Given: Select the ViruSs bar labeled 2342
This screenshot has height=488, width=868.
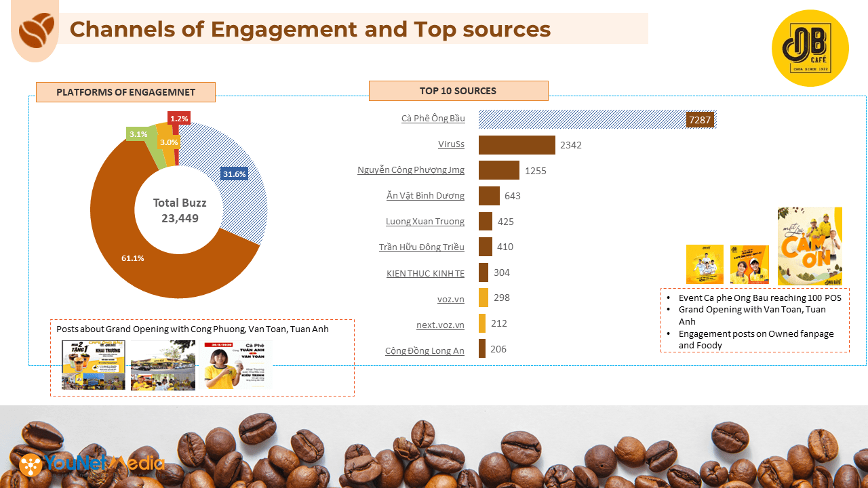Looking at the screenshot, I should tap(517, 145).
